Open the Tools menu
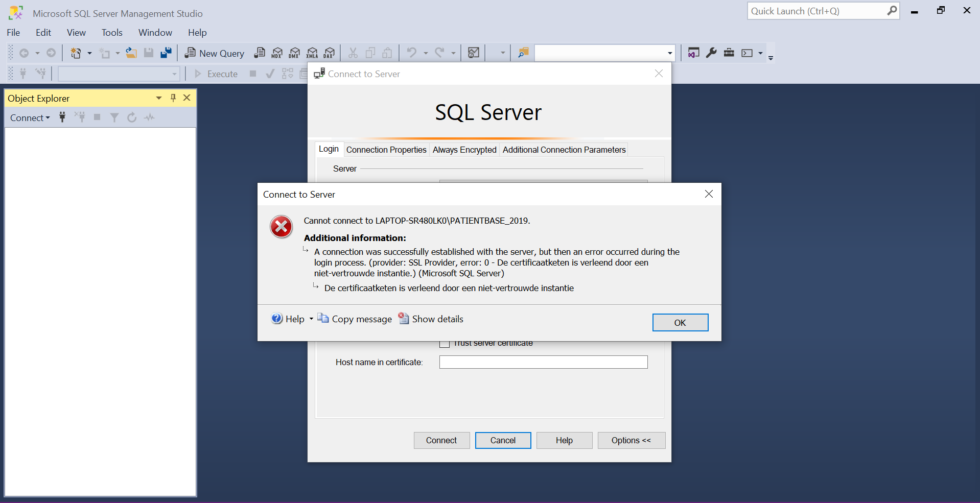980x503 pixels. click(112, 33)
